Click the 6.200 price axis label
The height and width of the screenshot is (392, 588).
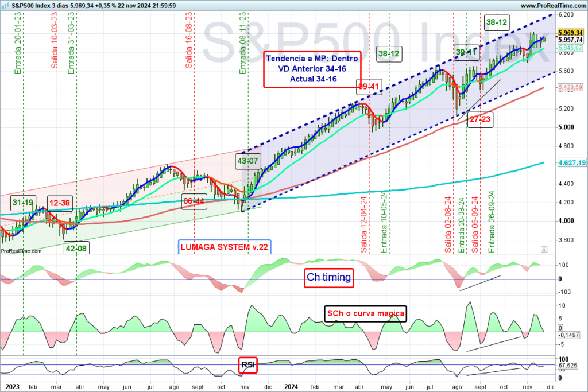pos(566,14)
